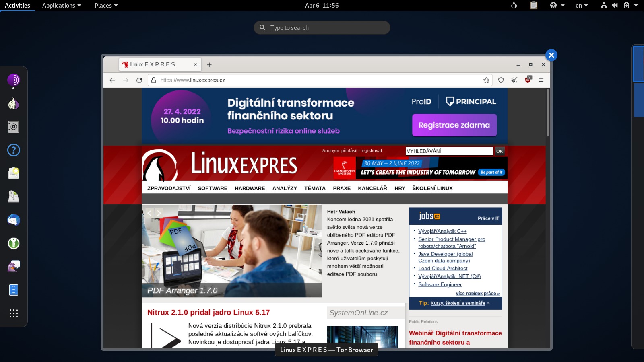
Task: Click the New Identity broom icon
Action: pyautogui.click(x=514, y=80)
